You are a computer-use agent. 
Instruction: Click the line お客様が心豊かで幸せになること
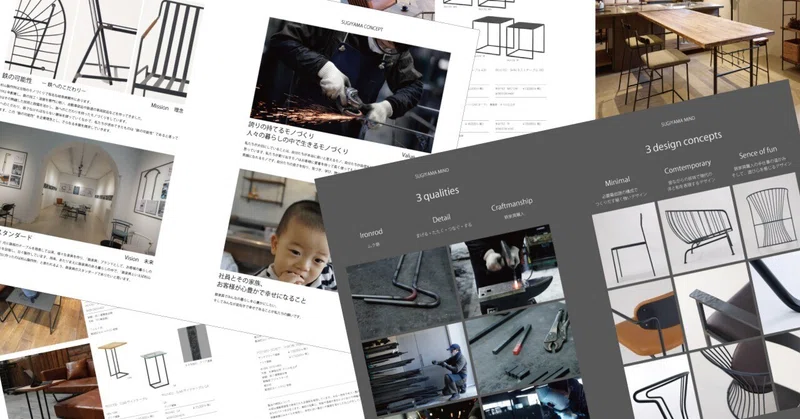(263, 291)
